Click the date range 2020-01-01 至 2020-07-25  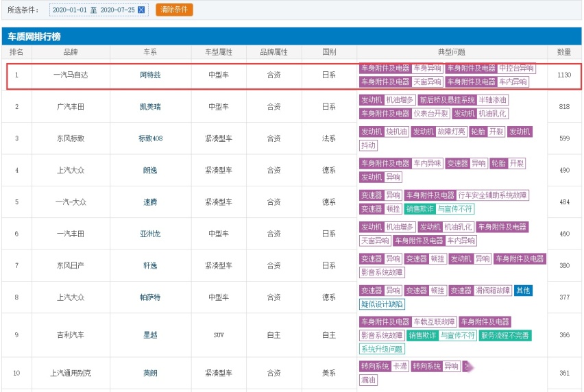point(93,10)
